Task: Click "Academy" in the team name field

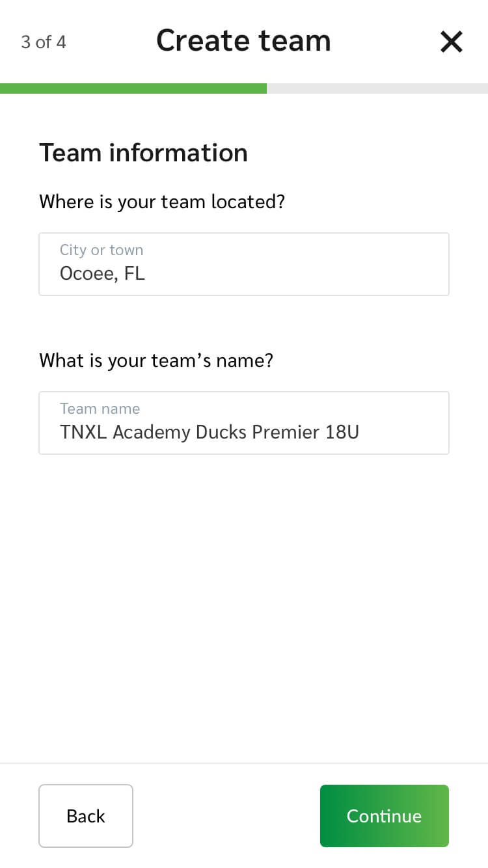Action: (152, 433)
